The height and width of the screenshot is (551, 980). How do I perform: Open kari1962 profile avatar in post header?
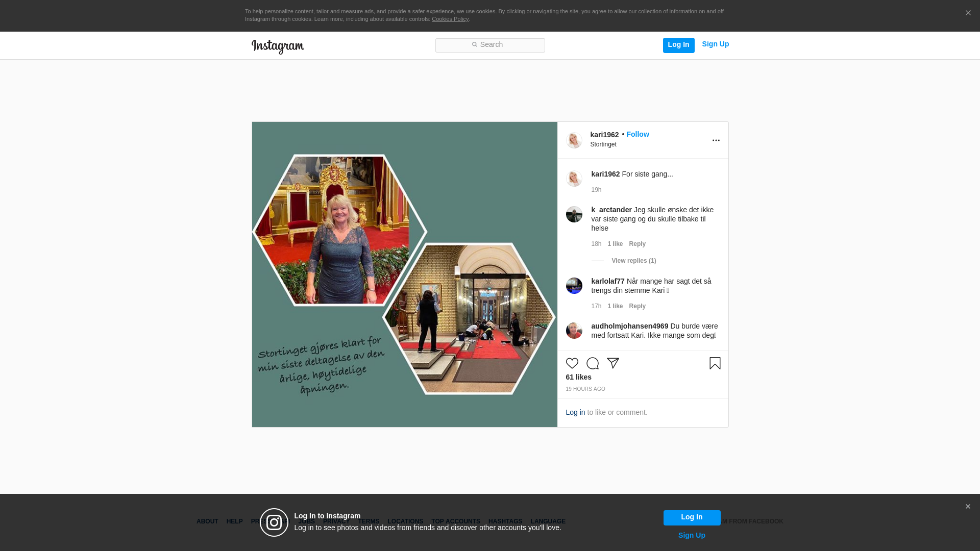pos(574,140)
